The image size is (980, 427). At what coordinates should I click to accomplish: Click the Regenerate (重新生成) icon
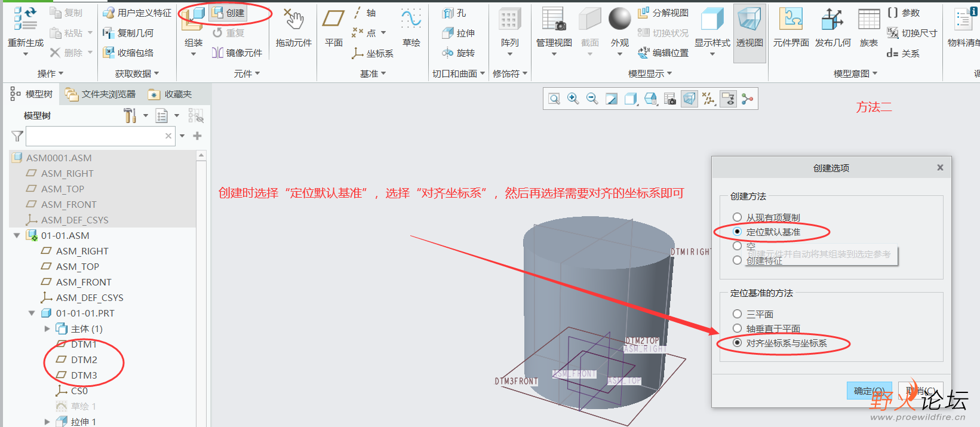pos(25,19)
